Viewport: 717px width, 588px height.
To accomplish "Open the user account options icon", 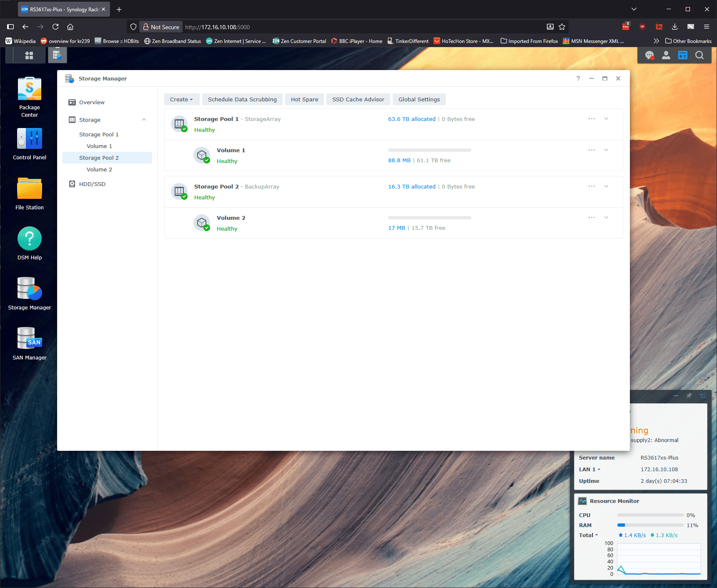I will click(666, 55).
